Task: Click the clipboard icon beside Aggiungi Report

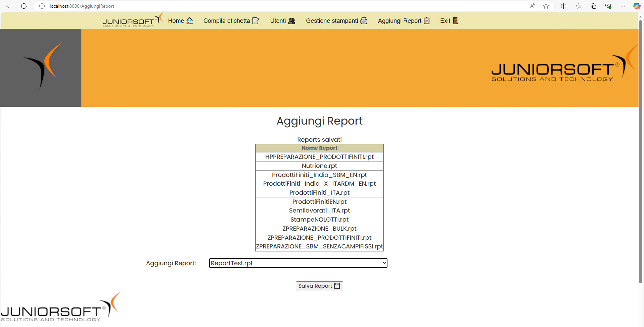Action: point(427,21)
